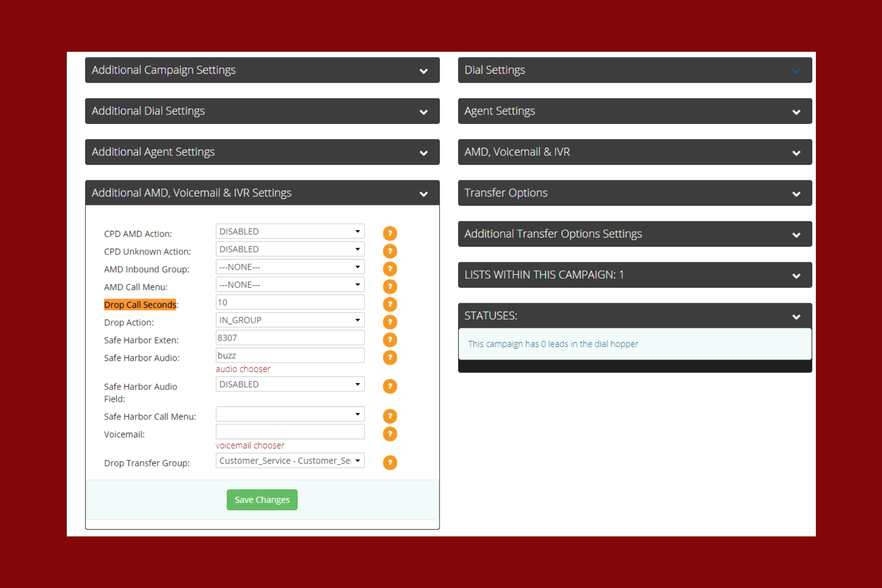Open the Drop Action dropdown
The height and width of the screenshot is (588, 882).
pyautogui.click(x=289, y=320)
